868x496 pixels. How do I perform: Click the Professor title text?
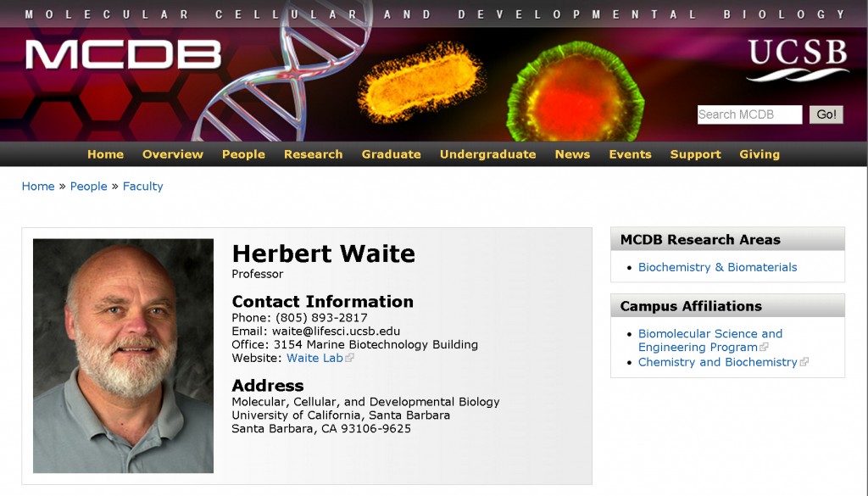coord(258,274)
